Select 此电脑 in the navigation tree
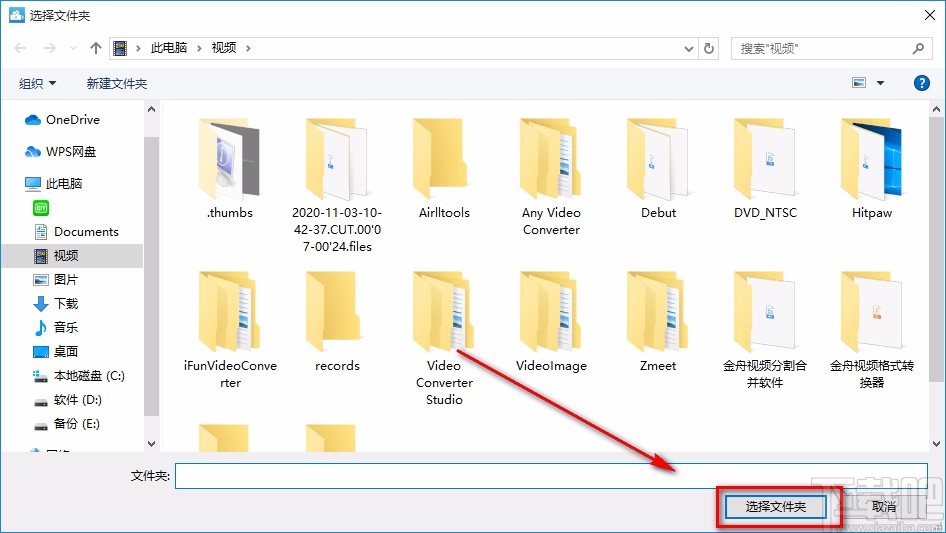 point(53,184)
